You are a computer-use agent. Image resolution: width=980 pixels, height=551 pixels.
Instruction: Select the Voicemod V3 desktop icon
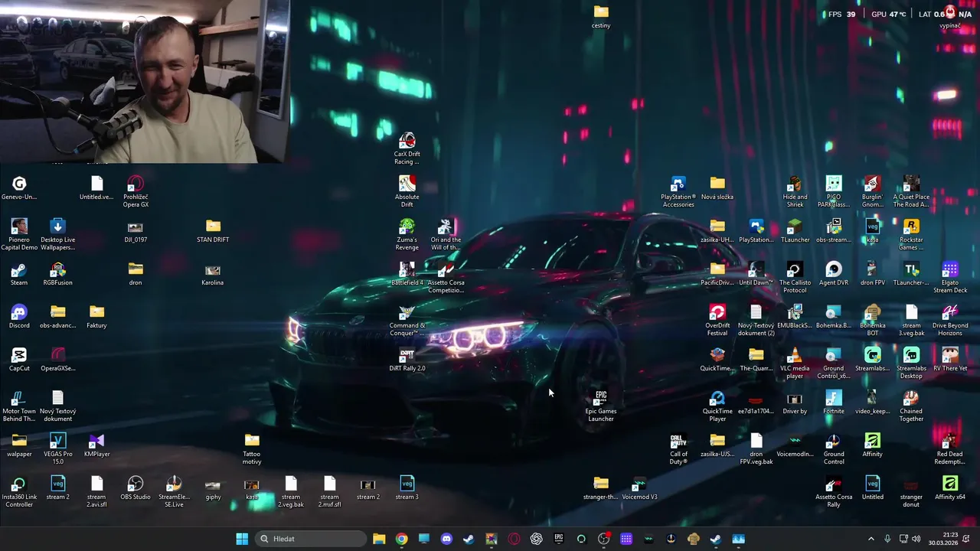[x=639, y=489]
